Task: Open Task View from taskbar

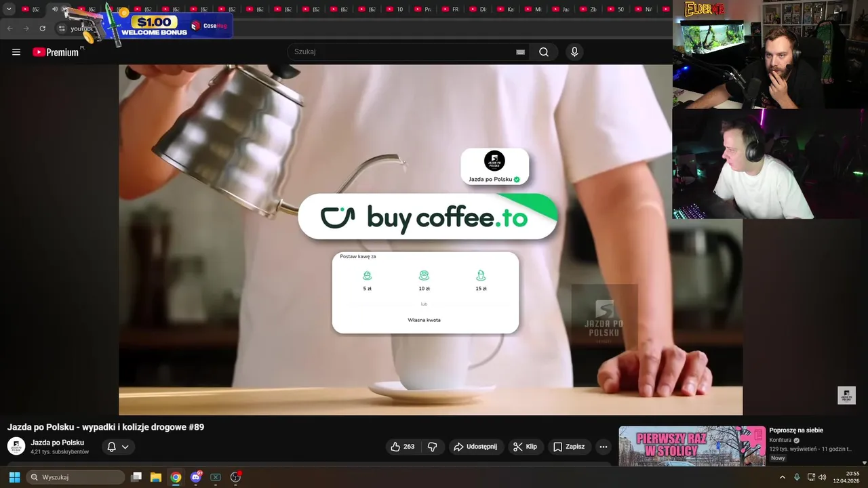Action: (136, 477)
